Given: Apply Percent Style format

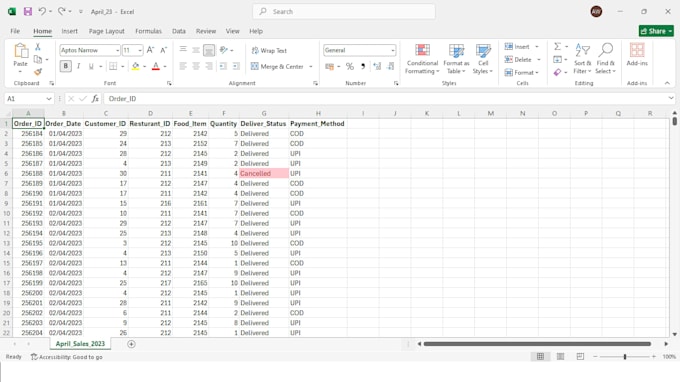Looking at the screenshot, I should [x=350, y=66].
